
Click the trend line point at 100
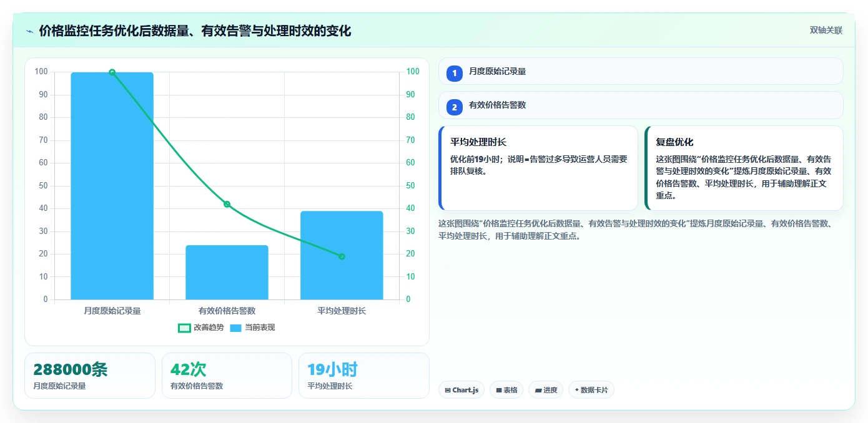pyautogui.click(x=112, y=72)
